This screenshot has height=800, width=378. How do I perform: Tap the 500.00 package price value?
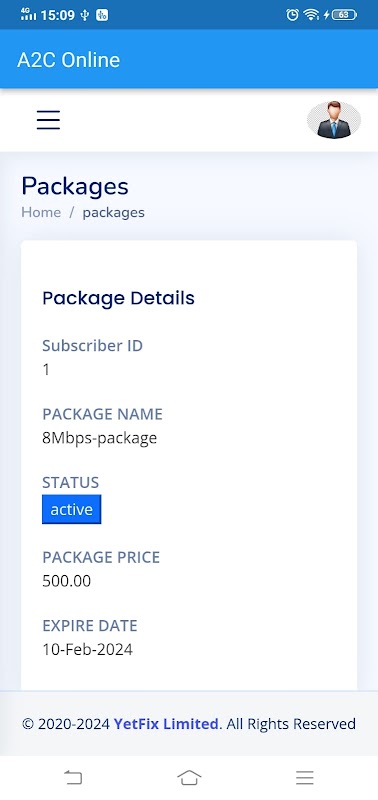coord(67,581)
